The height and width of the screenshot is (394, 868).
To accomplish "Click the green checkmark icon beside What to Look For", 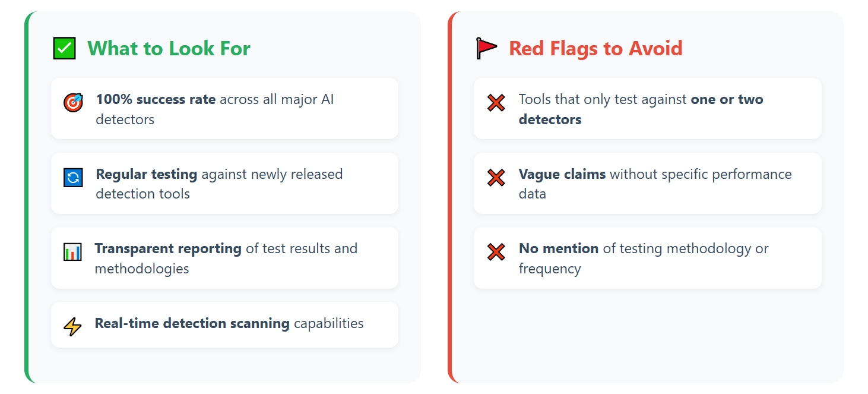I will 64,48.
